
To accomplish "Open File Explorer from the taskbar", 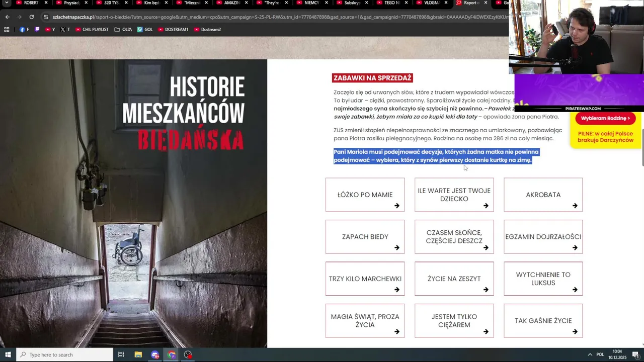I will click(138, 354).
